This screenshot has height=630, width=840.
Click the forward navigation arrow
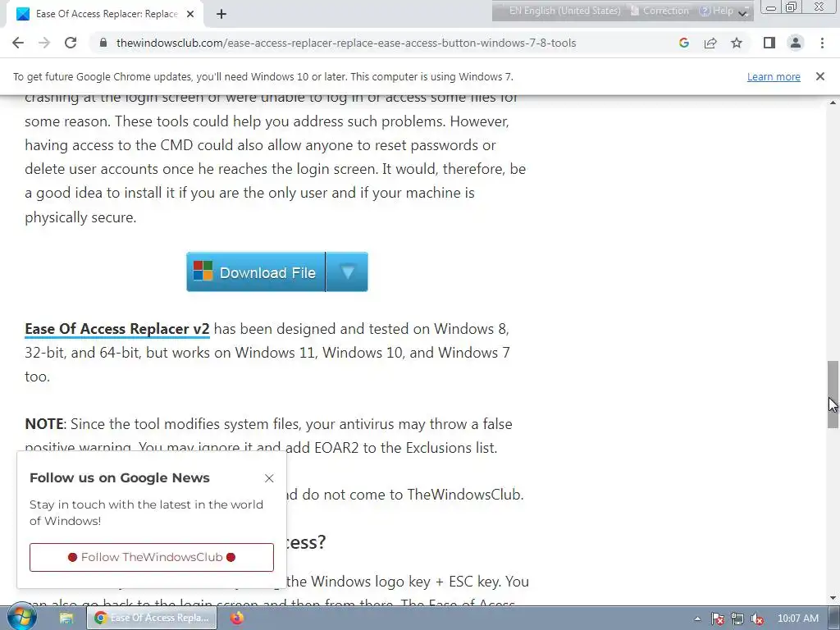[44, 43]
